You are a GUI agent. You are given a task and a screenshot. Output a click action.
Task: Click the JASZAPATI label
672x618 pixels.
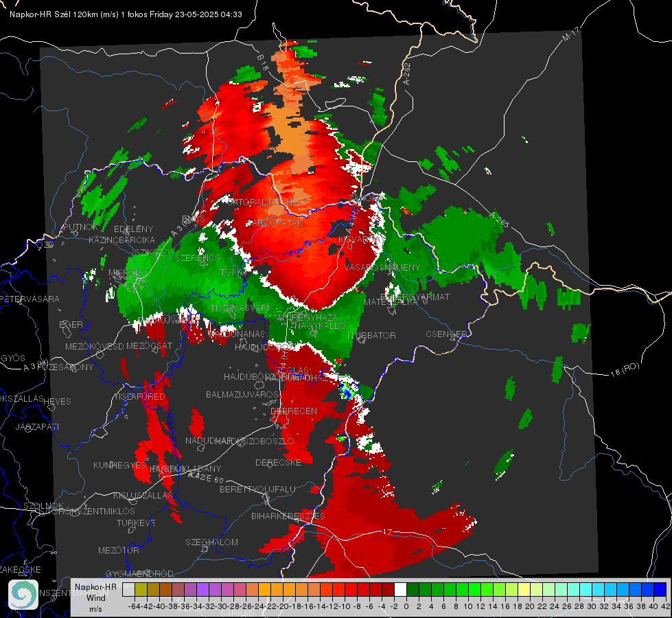click(37, 426)
